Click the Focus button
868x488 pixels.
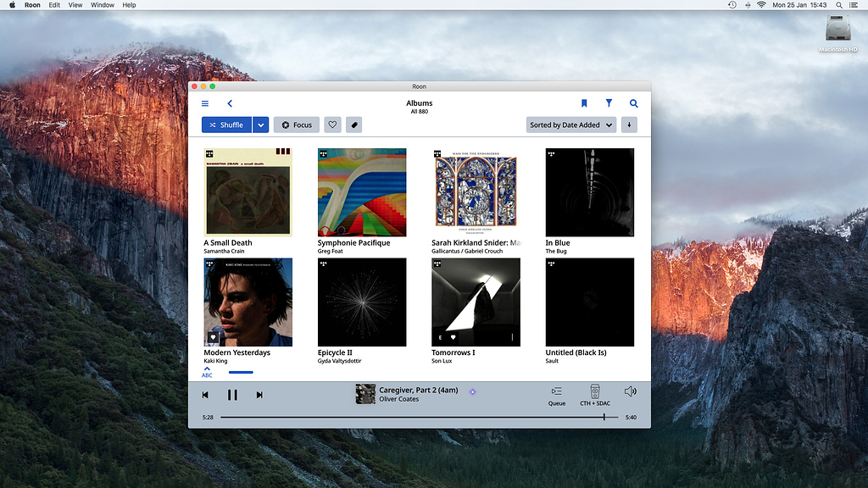[296, 125]
